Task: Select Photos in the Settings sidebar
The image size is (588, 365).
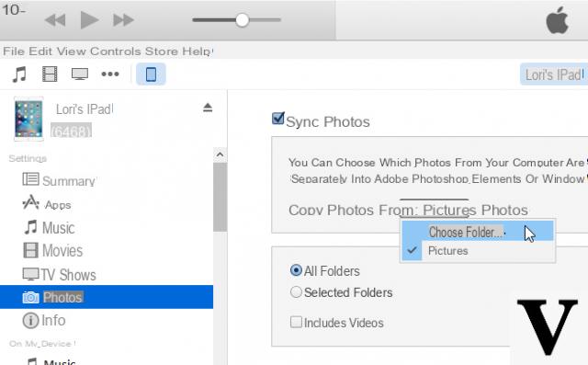Action: [107, 297]
